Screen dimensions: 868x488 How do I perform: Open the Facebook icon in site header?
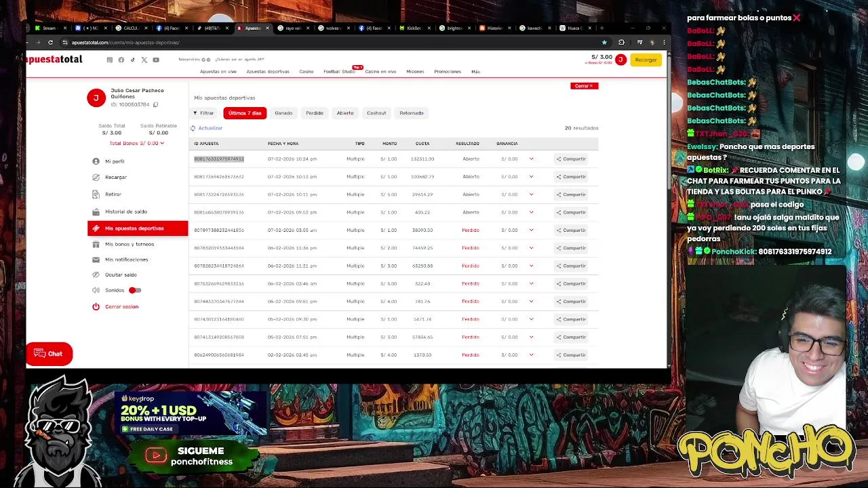point(121,60)
